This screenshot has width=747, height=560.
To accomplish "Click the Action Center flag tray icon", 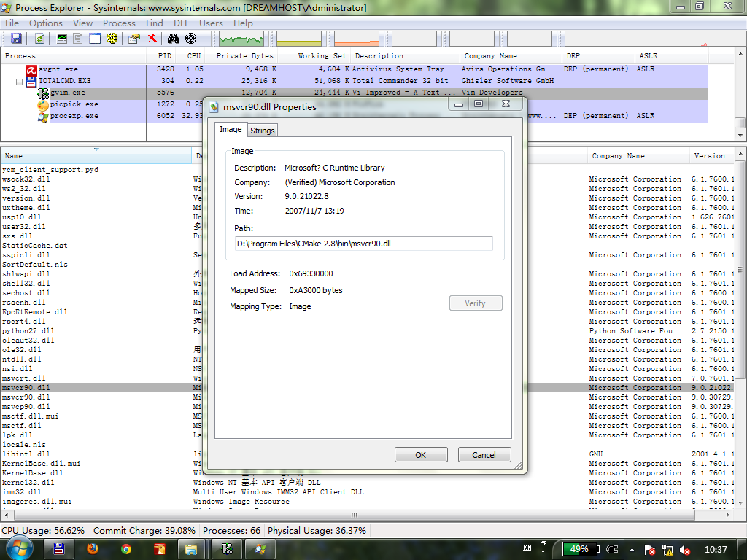I will (x=650, y=550).
